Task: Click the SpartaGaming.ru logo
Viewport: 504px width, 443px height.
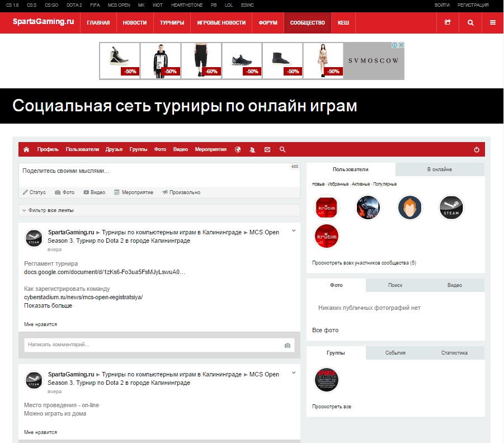Action: tap(44, 22)
